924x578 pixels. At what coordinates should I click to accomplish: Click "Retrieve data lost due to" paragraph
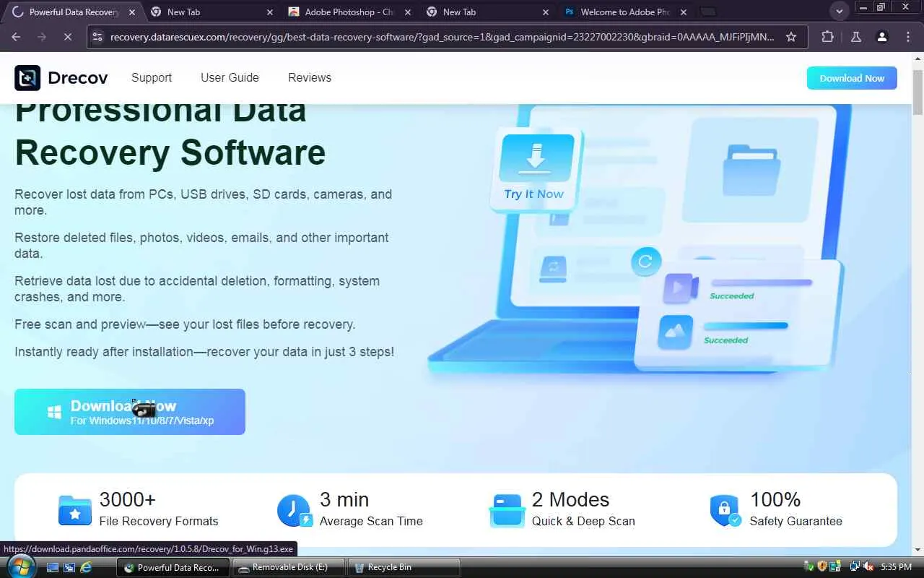[197, 289]
